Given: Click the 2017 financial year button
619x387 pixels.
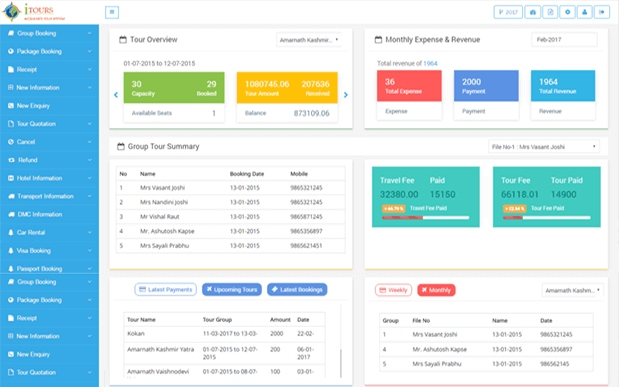Looking at the screenshot, I should click(x=508, y=12).
